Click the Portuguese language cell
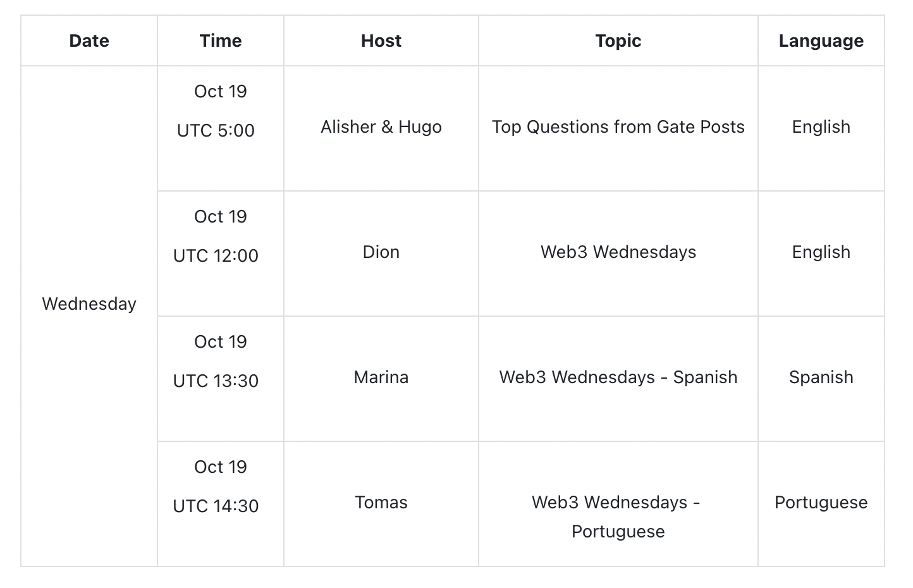Viewport: 913px width, 588px height. 821,503
